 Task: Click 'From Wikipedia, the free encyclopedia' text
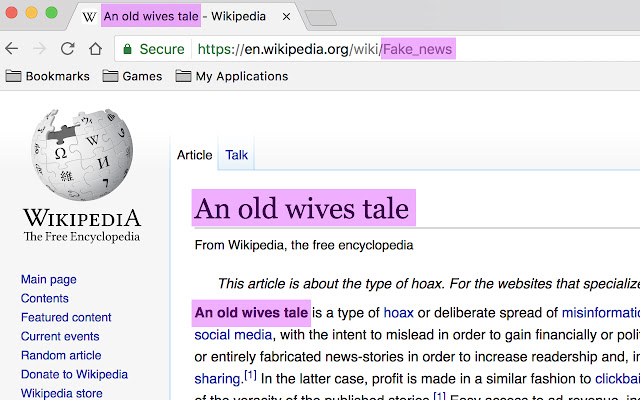click(304, 245)
